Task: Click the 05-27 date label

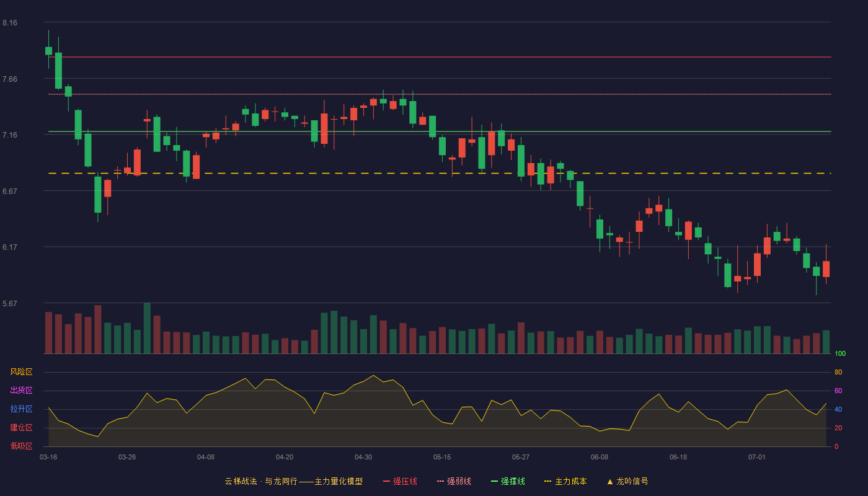Action: (521, 457)
